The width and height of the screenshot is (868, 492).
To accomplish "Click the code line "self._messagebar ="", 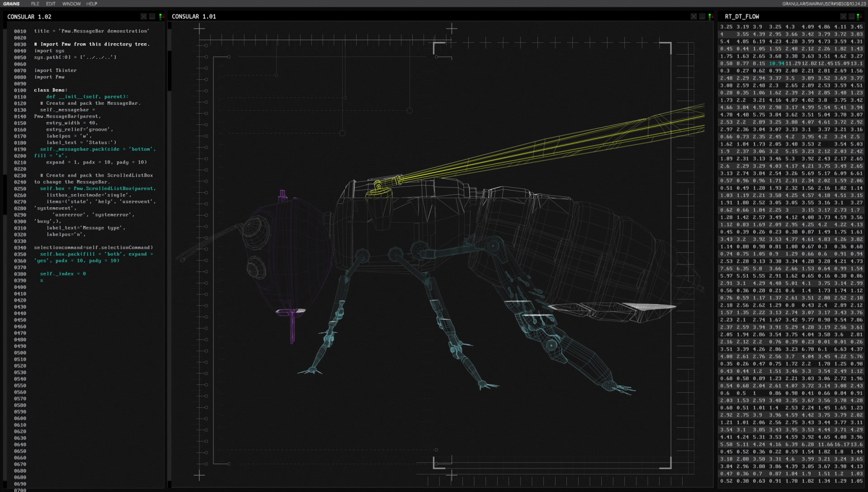I will click(68, 110).
